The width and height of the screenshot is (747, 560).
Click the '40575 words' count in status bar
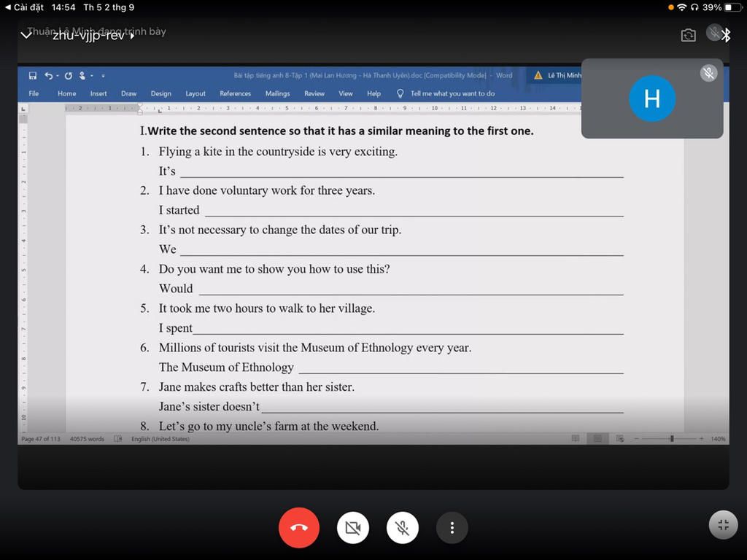[87, 438]
